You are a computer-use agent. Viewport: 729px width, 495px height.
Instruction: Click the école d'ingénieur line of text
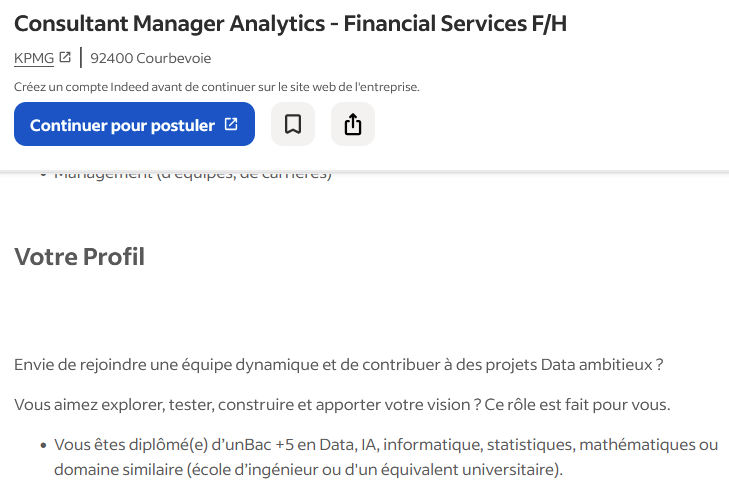pos(308,470)
